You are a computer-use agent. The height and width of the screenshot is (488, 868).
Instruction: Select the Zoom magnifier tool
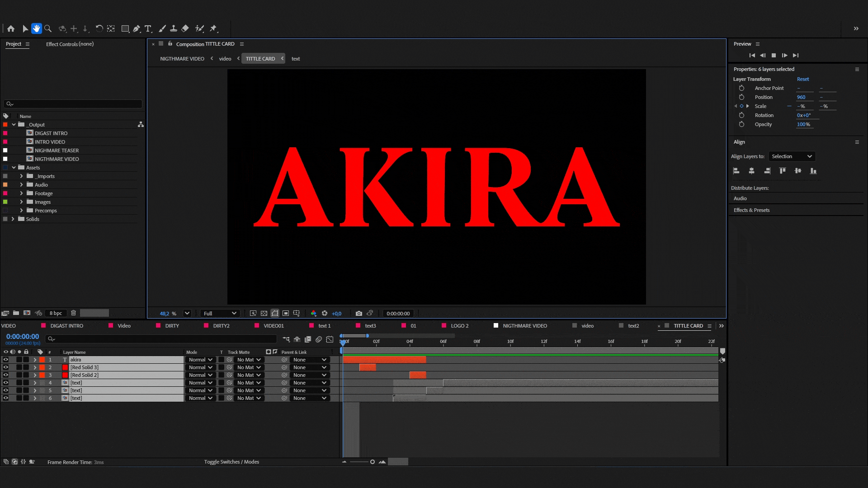48,28
